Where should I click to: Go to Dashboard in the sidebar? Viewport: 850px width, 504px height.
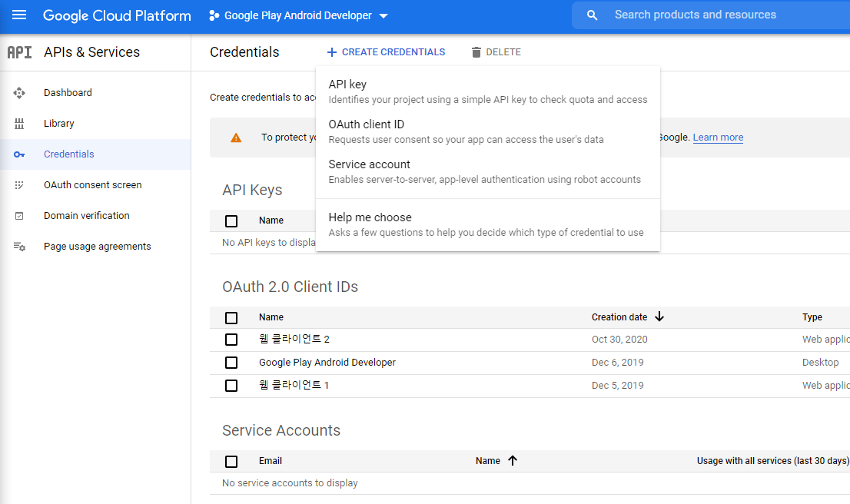click(68, 93)
